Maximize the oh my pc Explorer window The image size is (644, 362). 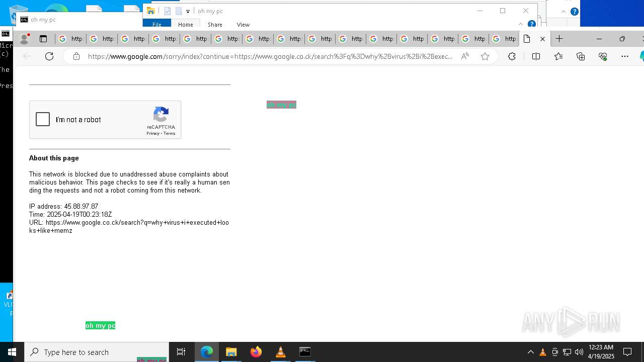pos(503,11)
